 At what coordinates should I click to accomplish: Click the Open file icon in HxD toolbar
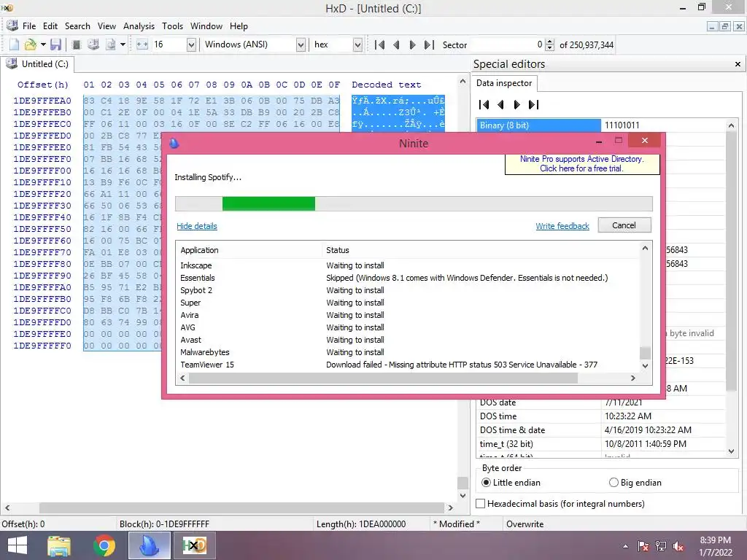click(x=30, y=44)
